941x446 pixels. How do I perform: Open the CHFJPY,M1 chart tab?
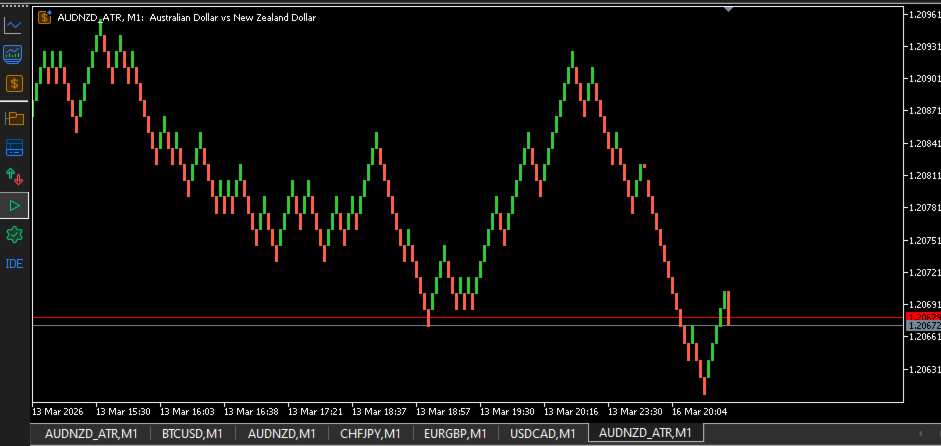tap(370, 433)
